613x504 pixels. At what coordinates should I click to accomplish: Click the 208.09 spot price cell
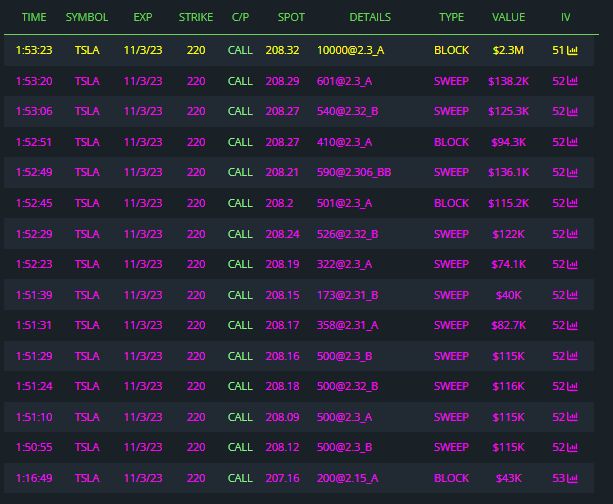pos(282,417)
